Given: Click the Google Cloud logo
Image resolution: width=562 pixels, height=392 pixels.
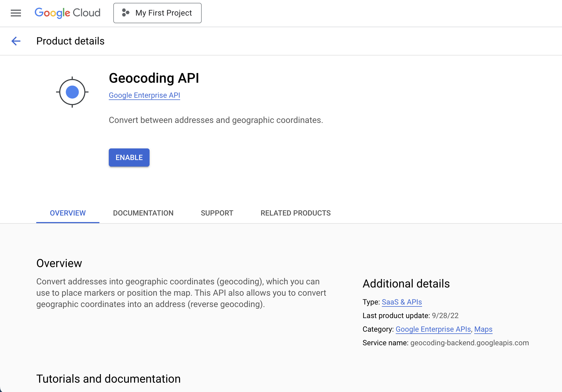Looking at the screenshot, I should pos(67,13).
